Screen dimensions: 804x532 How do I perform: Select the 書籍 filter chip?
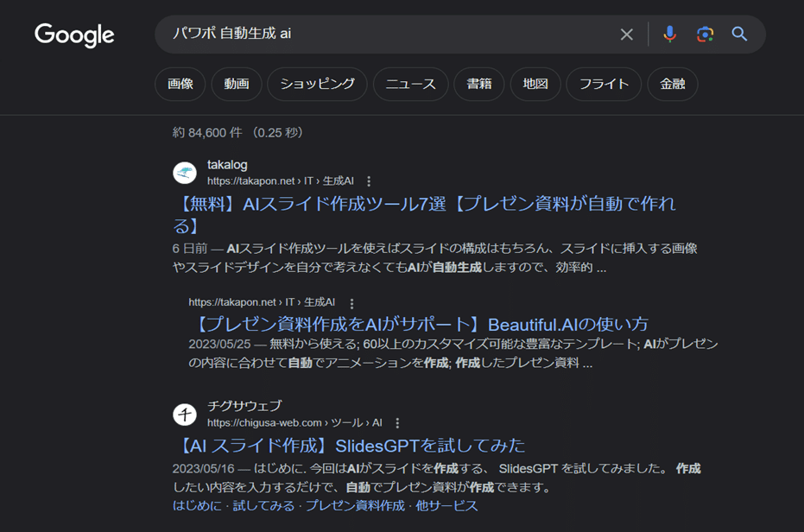(x=479, y=84)
